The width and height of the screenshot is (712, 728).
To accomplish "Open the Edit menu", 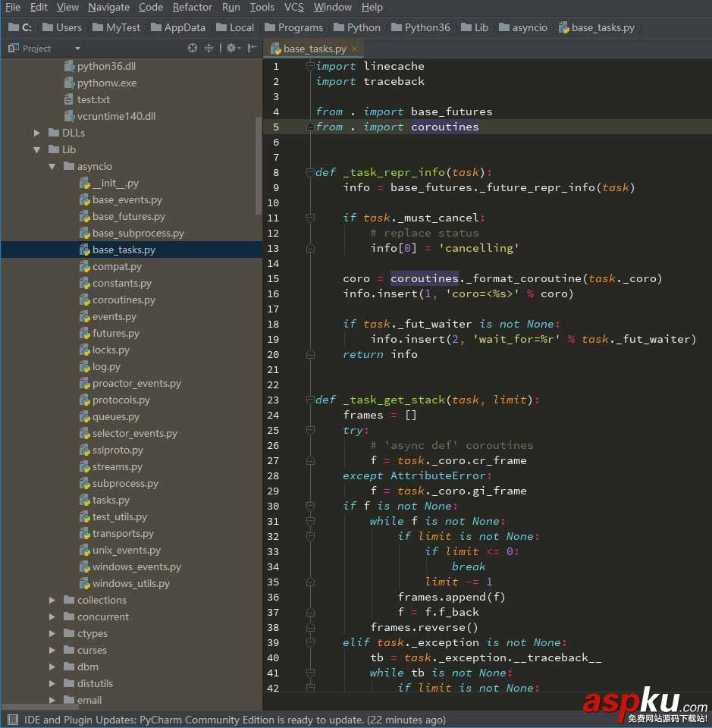I will 39,7.
